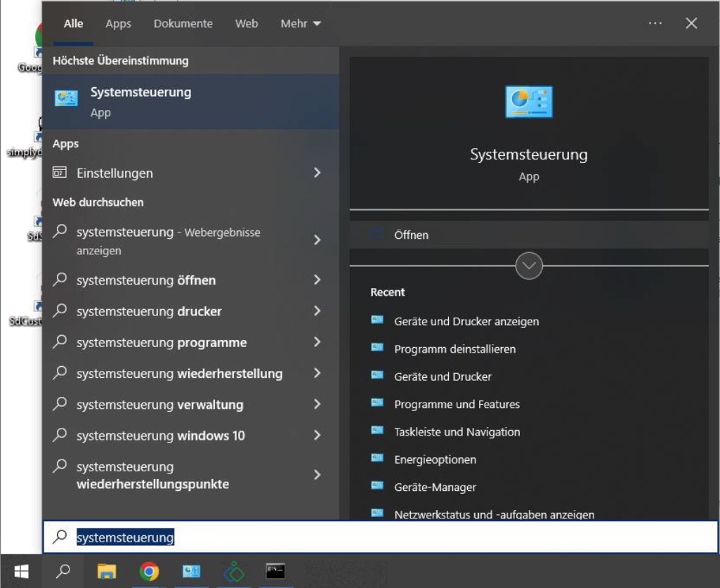Expand arrow for systemsteuerung wiederherstellungspunkte
720x588 pixels.
318,475
